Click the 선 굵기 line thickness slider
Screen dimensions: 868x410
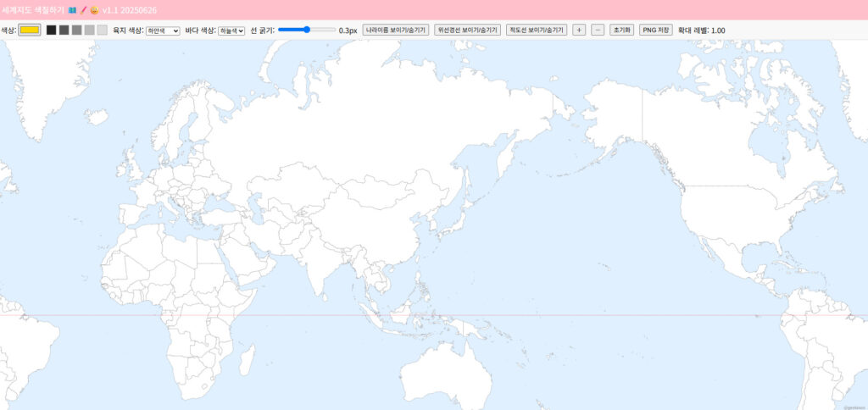[307, 30]
